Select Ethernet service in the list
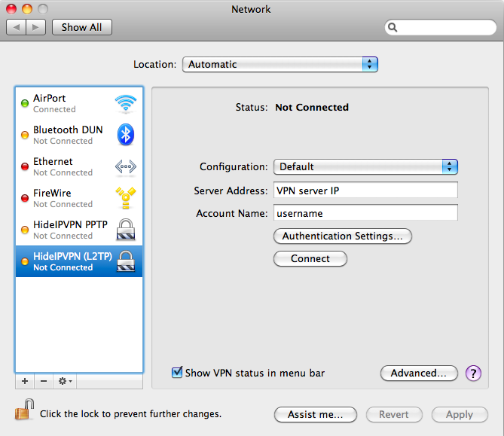This screenshot has height=436, width=504. pyautogui.click(x=79, y=166)
